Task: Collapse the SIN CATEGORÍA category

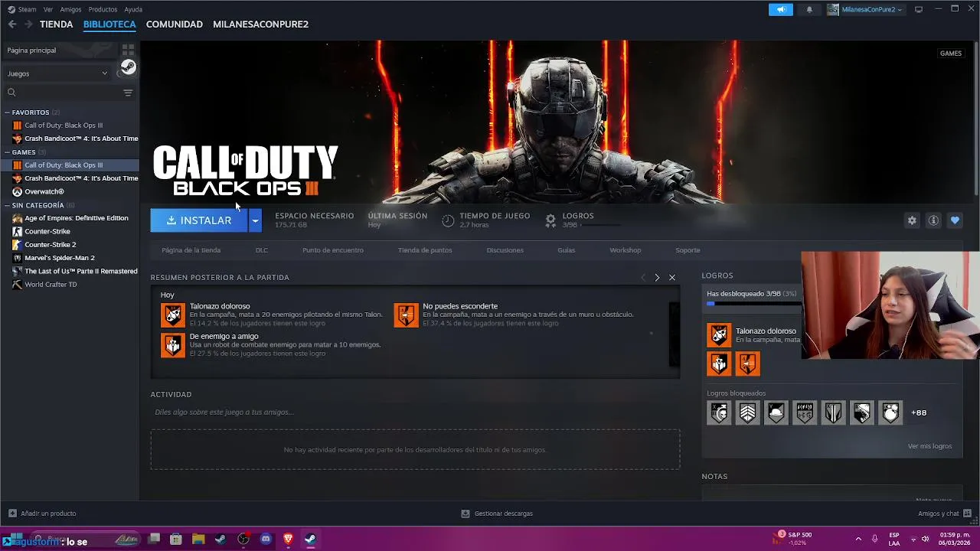Action: [8, 205]
